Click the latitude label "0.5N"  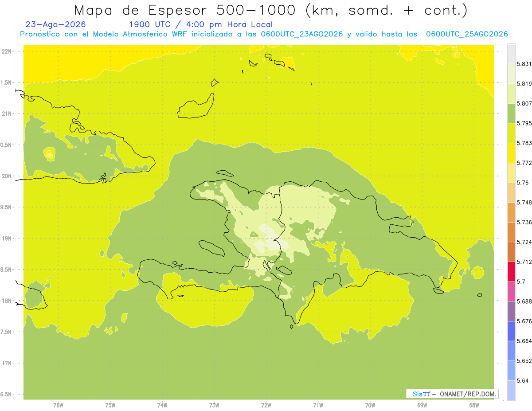pyautogui.click(x=7, y=145)
